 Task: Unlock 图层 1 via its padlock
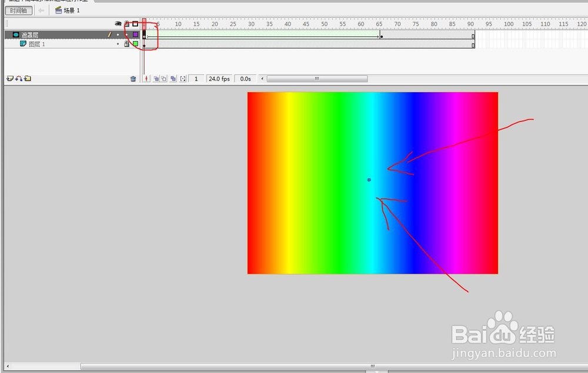(x=127, y=44)
